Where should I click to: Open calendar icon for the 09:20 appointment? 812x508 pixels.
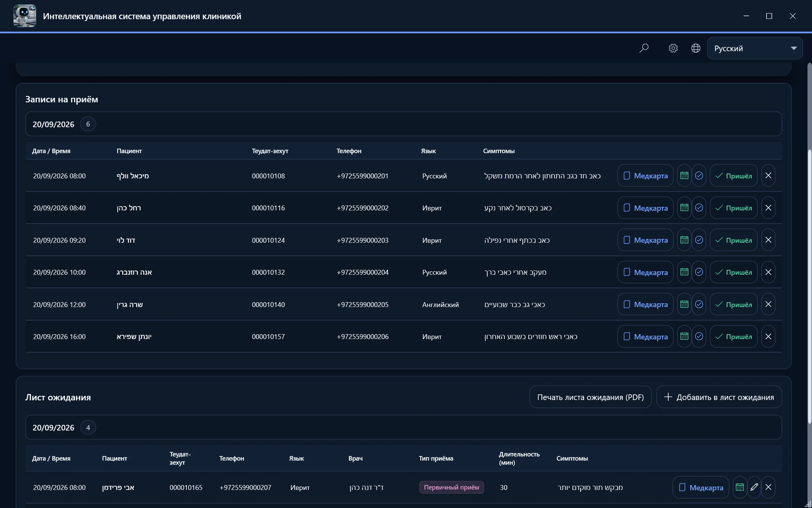[684, 240]
